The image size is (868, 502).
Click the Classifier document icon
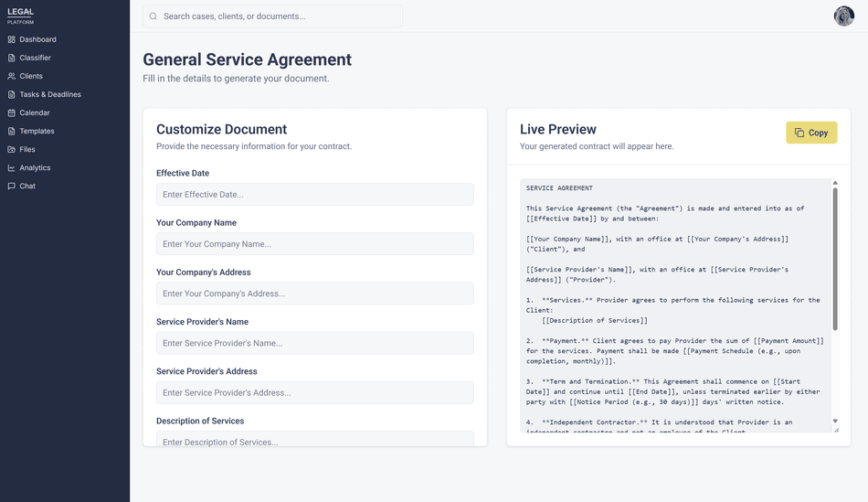pyautogui.click(x=12, y=58)
